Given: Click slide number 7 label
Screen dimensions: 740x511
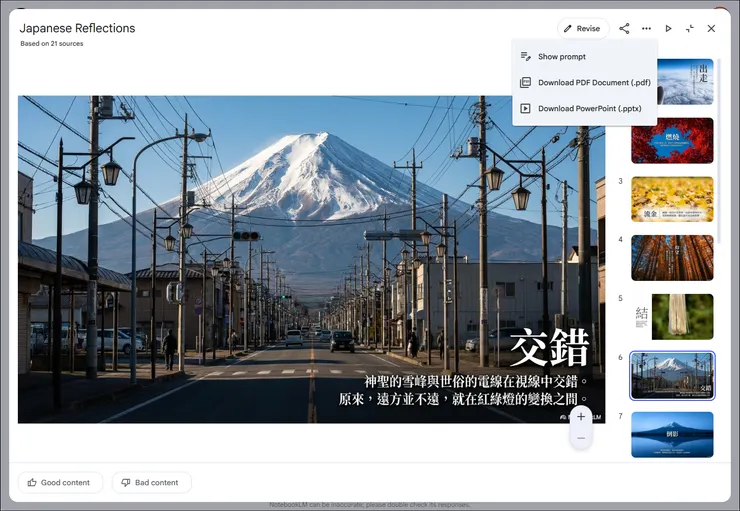Looking at the screenshot, I should [621, 416].
